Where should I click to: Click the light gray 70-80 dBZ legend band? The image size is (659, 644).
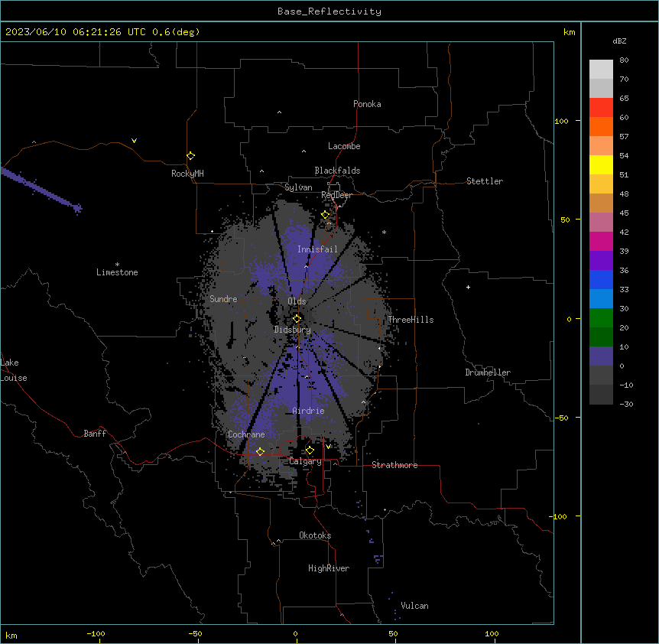(x=601, y=70)
